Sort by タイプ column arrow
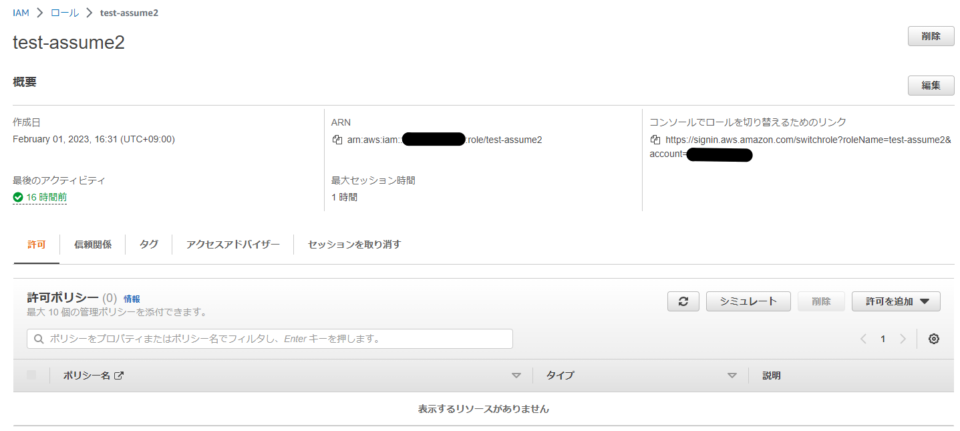 (732, 376)
